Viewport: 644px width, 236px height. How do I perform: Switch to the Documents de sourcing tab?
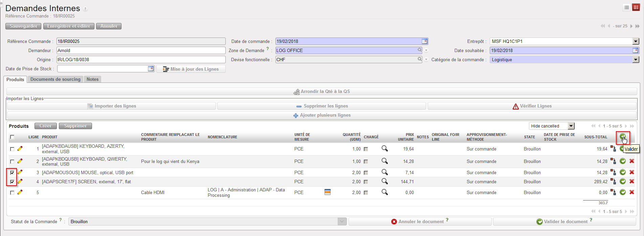coord(55,79)
